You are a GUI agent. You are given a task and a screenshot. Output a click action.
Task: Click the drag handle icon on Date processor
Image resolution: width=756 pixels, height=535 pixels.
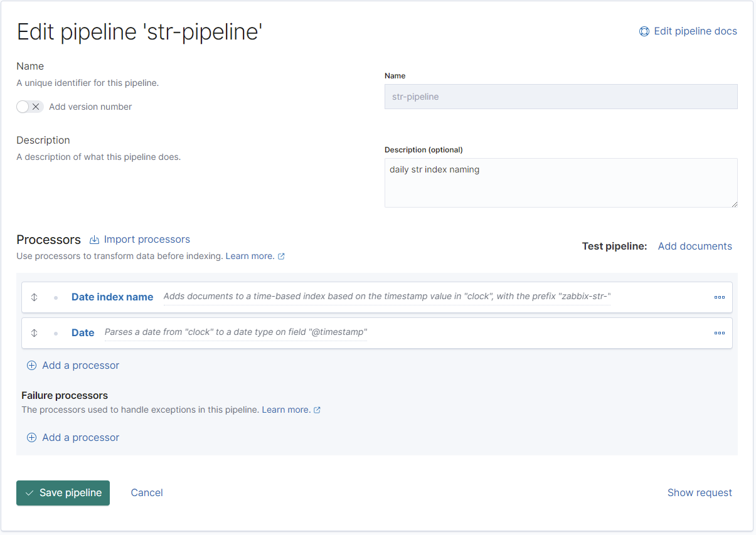pos(35,333)
